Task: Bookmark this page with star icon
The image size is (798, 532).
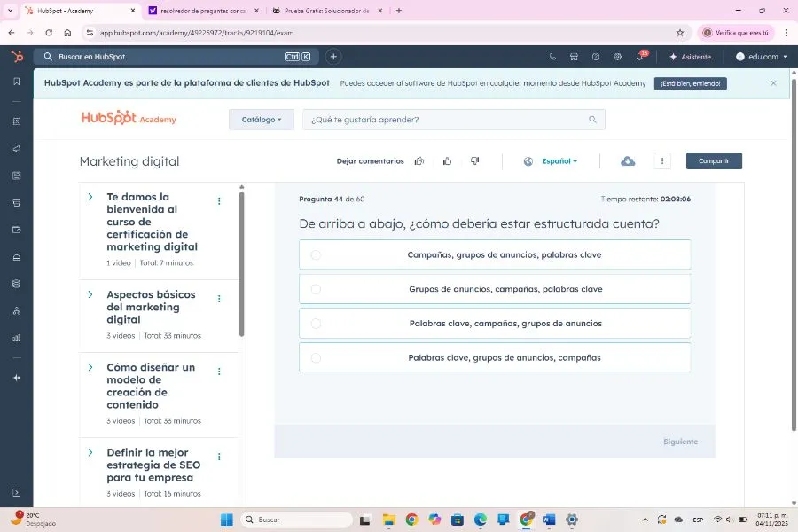Action: 680,33
